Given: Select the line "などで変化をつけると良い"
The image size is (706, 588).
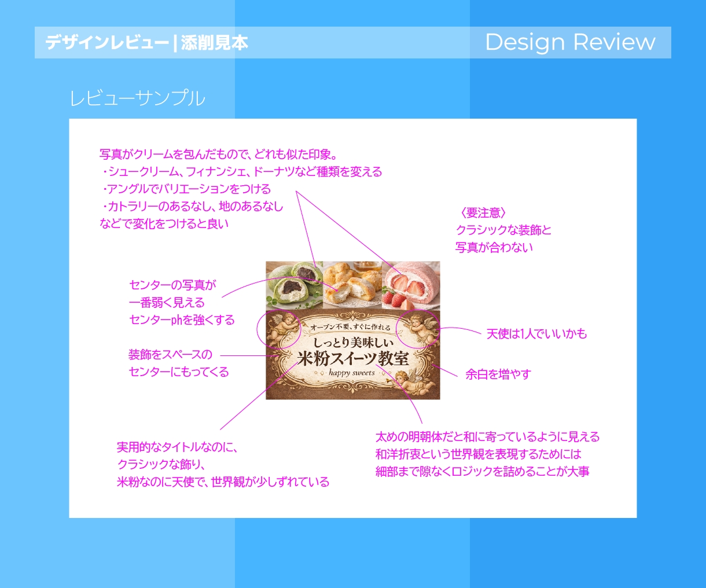Looking at the screenshot, I should tap(164, 224).
